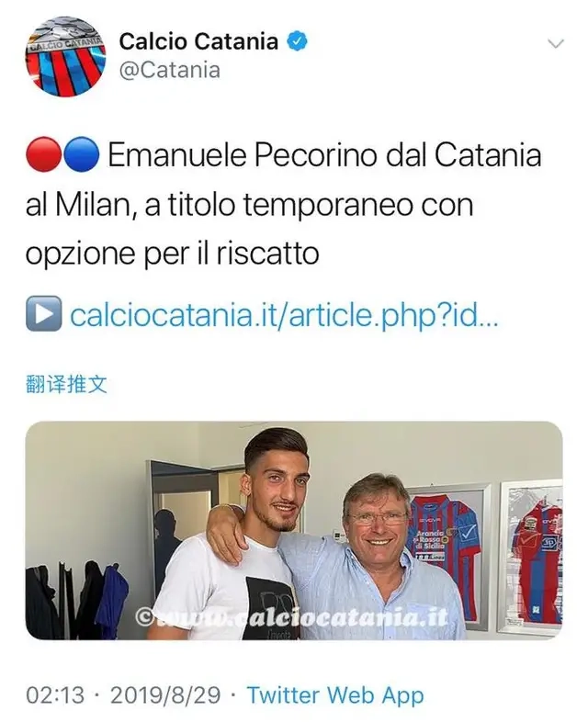This screenshot has height=722, width=588.
Task: Click the calciocatania.it watermark in photo
Action: point(291,618)
